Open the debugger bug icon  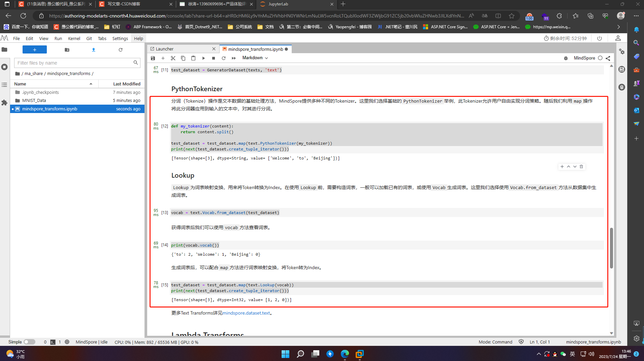click(x=566, y=58)
